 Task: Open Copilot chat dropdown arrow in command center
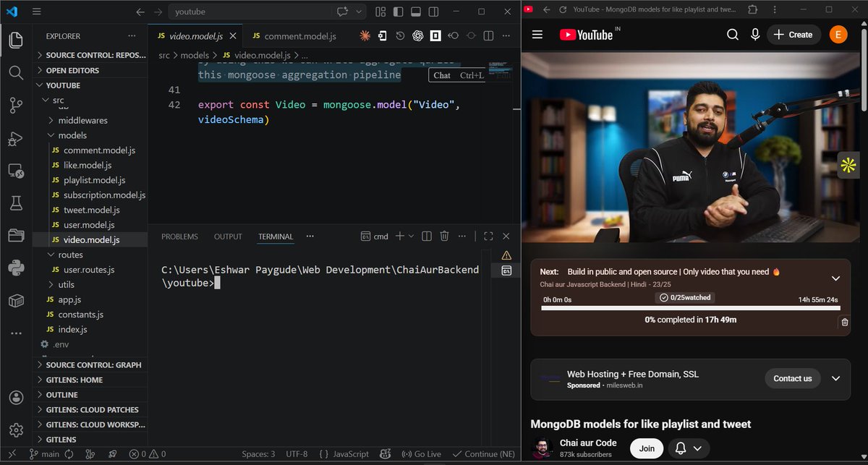tap(359, 12)
